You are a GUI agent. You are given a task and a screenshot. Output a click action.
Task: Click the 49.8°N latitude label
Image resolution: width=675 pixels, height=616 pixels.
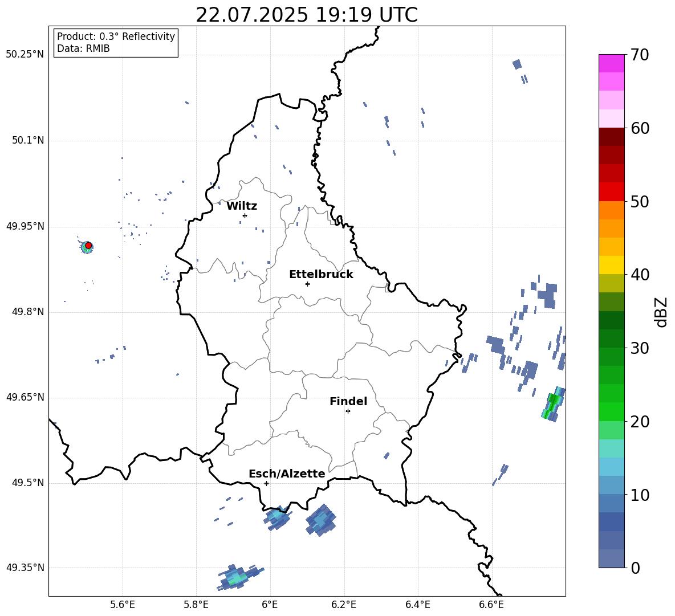[x=28, y=312]
